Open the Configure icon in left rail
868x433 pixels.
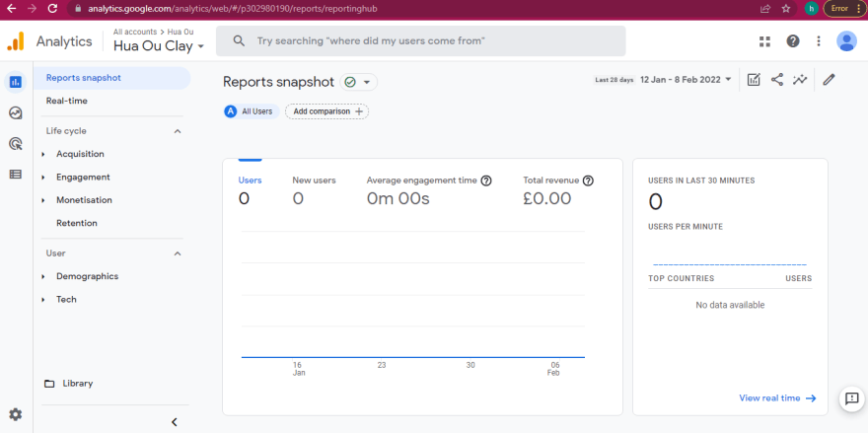(16, 175)
